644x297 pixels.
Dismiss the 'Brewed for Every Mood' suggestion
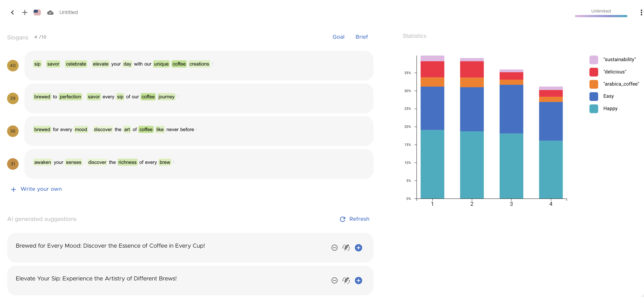tap(334, 248)
